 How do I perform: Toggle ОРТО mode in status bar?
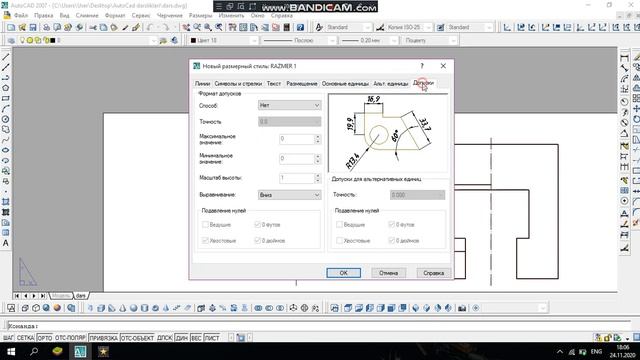[45, 338]
